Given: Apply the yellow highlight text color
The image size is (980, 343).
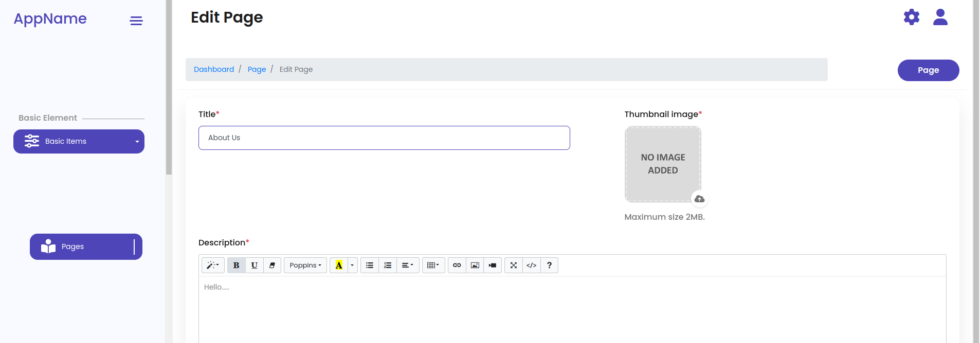Looking at the screenshot, I should tap(339, 265).
